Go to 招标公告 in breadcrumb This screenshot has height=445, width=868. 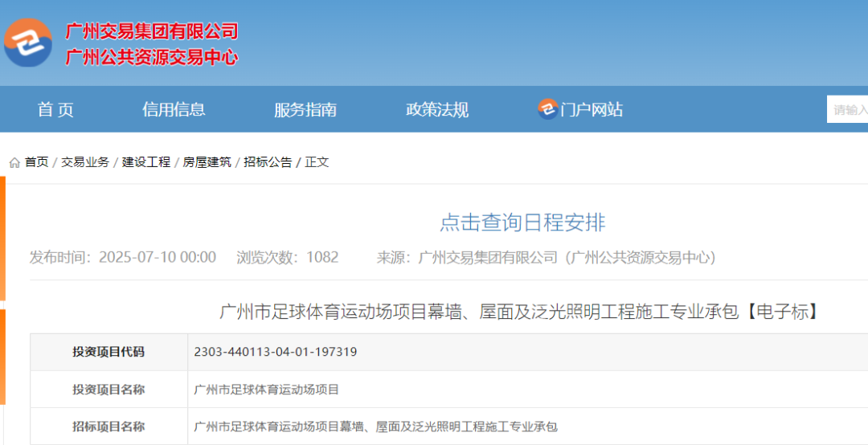click(268, 162)
